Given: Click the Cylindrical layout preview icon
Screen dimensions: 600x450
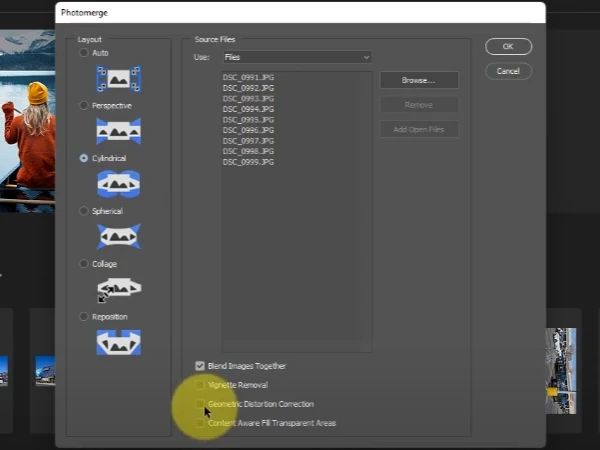Looking at the screenshot, I should [119, 184].
